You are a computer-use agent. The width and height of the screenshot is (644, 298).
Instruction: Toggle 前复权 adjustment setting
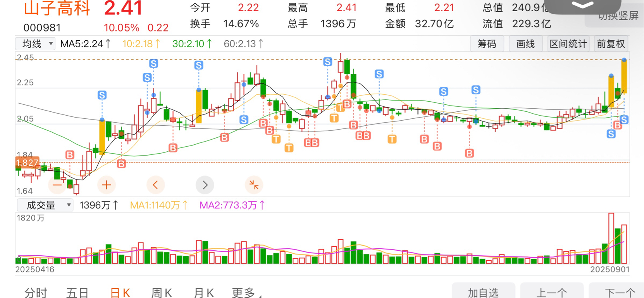click(x=611, y=44)
